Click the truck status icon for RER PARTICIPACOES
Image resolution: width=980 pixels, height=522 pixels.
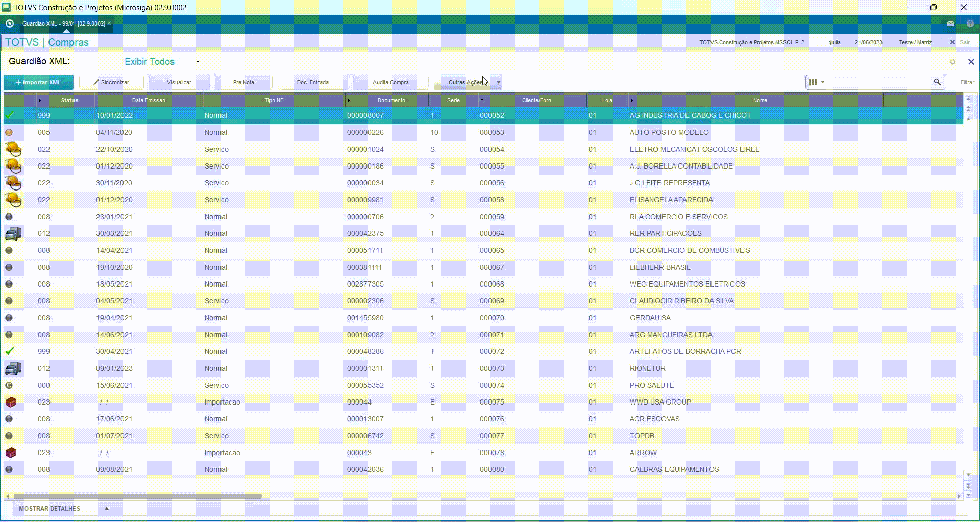[13, 233]
